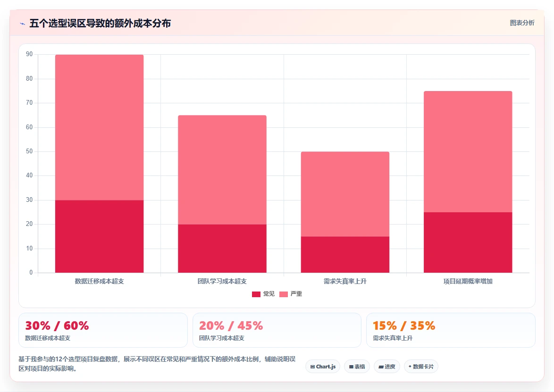Viewport: 554px width, 392px height.
Task: Click the dark red 数据迁移成本超支 bar segment
Action: tap(99, 236)
